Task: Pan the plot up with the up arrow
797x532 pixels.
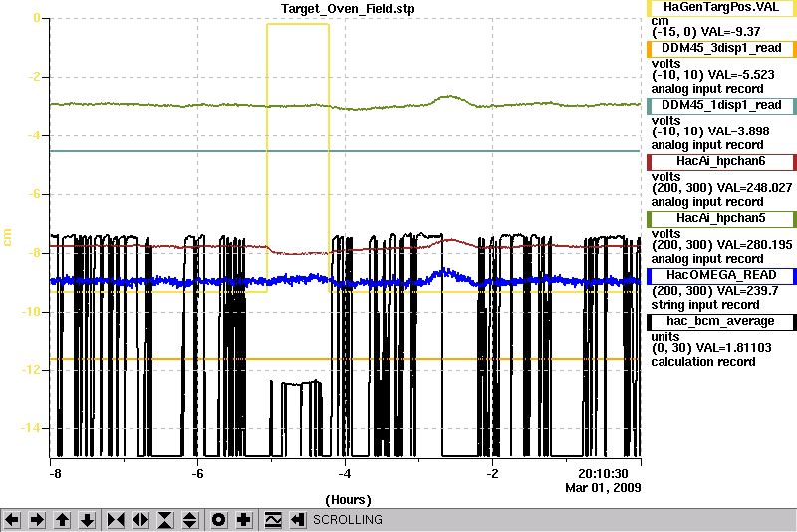Action: coord(62,520)
